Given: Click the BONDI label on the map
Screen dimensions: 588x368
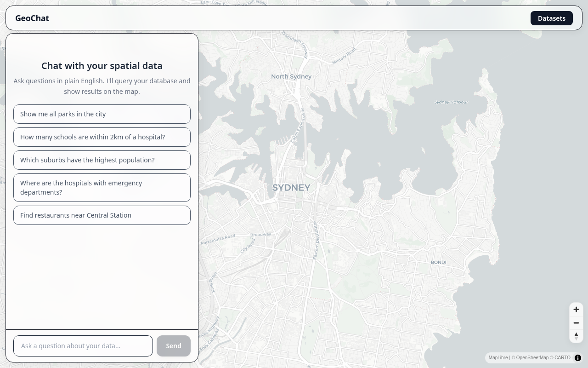Looking at the screenshot, I should point(438,262).
